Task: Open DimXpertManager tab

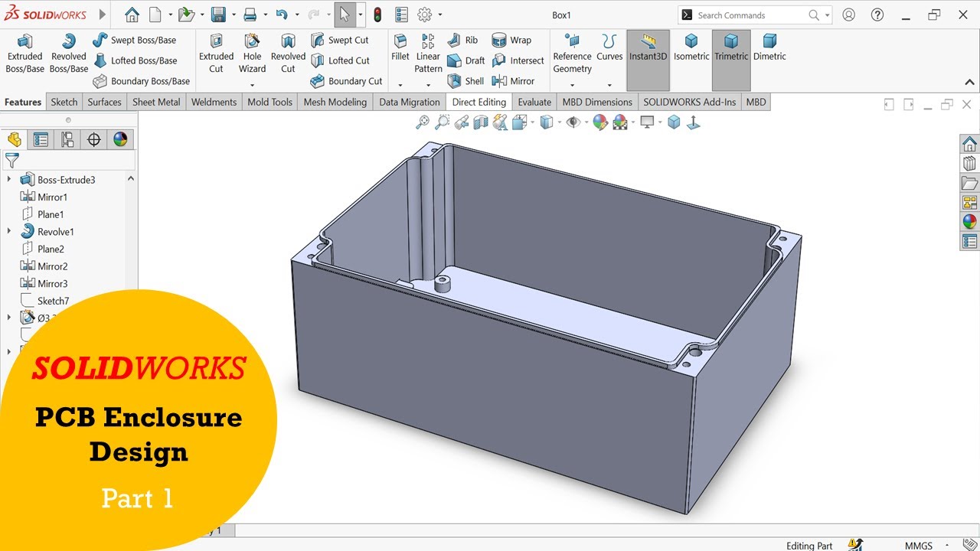Action: [94, 139]
